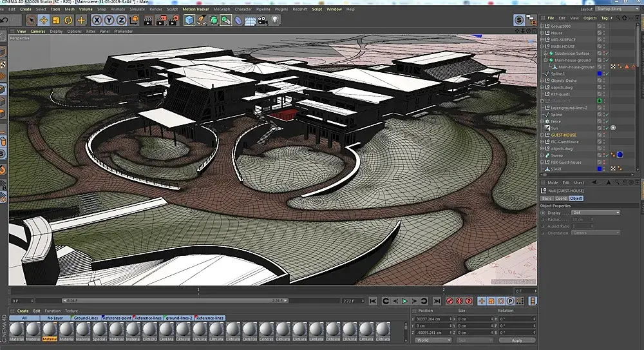644x350 pixels.
Task: Click the Render to Picture Viewer clapperboard
Action: pos(160,20)
